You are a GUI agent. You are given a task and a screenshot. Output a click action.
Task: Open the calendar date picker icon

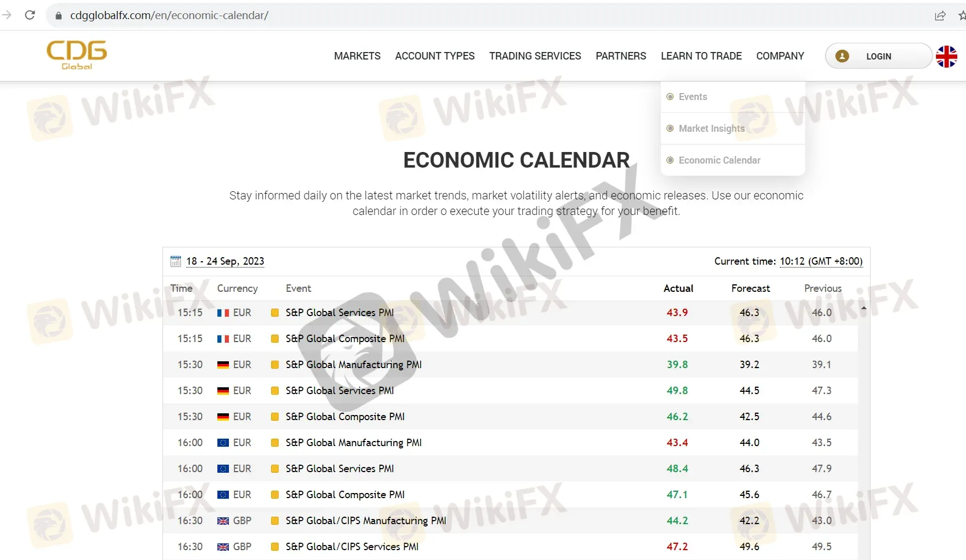[x=176, y=261]
